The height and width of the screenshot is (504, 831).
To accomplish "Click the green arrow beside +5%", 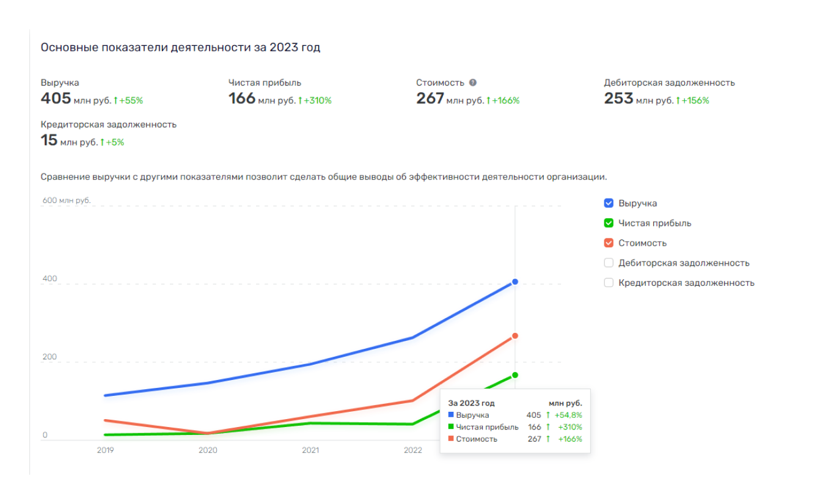I will (x=102, y=142).
